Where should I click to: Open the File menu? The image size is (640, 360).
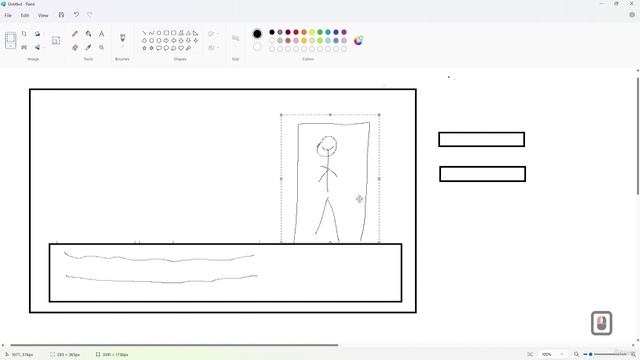click(8, 16)
